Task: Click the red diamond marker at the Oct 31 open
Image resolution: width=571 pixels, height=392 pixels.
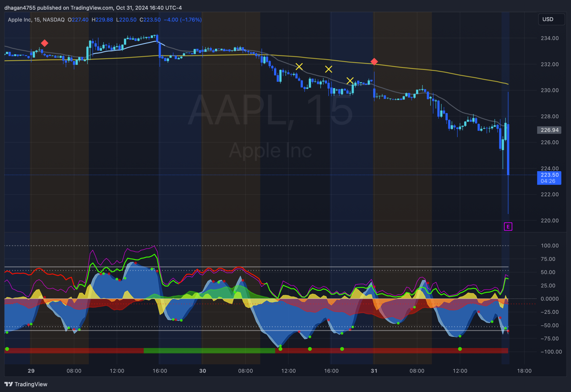Action: [x=374, y=61]
